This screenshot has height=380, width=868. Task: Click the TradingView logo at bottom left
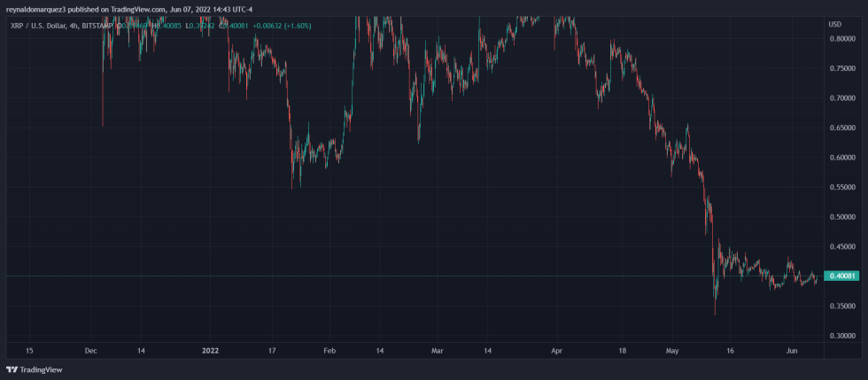[35, 369]
